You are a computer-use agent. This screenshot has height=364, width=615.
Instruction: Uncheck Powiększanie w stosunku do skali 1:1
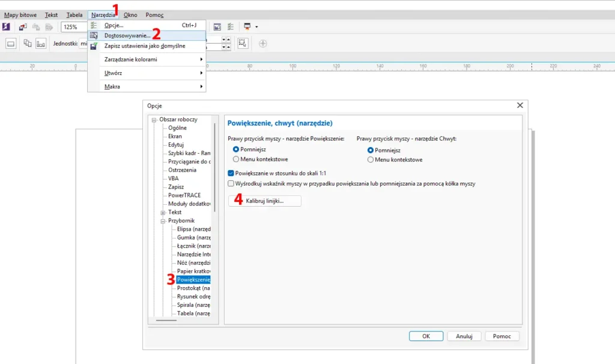point(231,173)
